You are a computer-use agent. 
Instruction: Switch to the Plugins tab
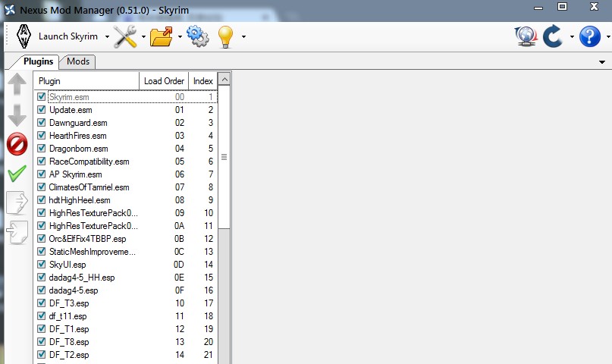point(38,61)
